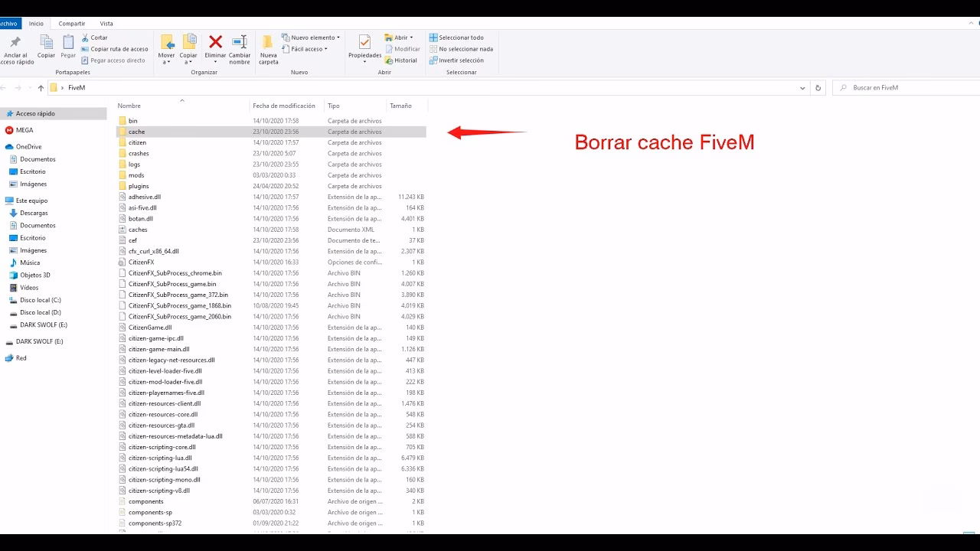Image resolution: width=980 pixels, height=551 pixels.
Task: Switch to the Vista tab
Action: pos(106,24)
